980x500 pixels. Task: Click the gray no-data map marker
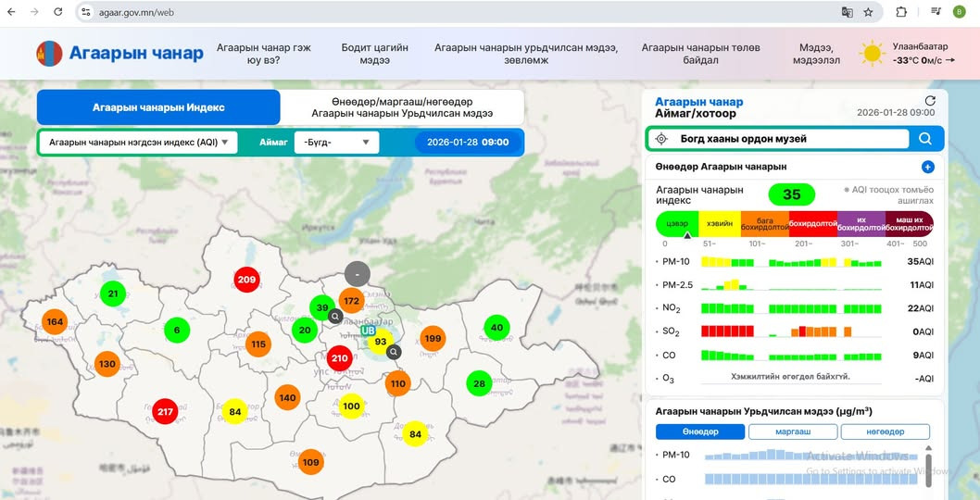click(x=357, y=274)
